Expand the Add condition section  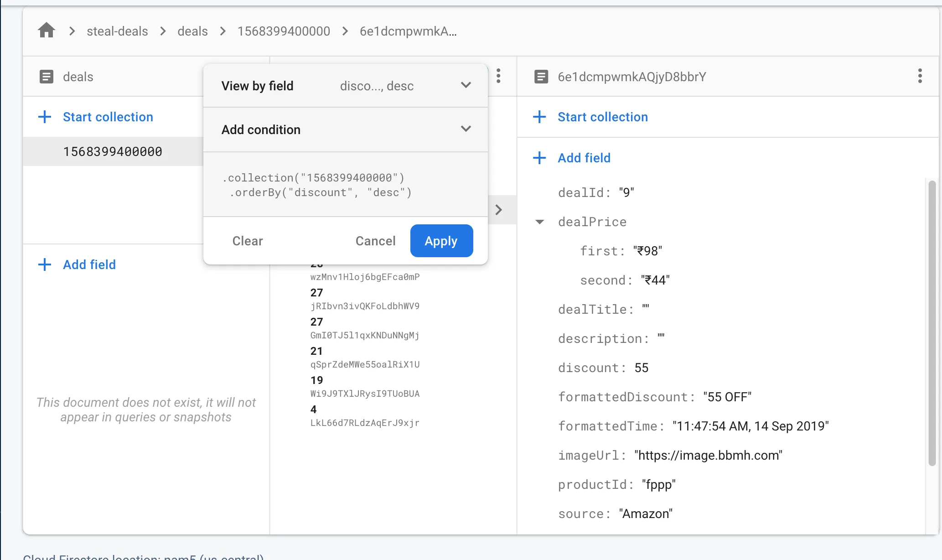point(466,129)
